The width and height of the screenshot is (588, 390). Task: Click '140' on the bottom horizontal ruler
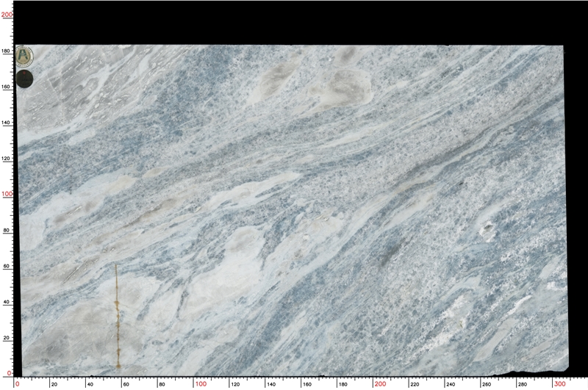270,384
